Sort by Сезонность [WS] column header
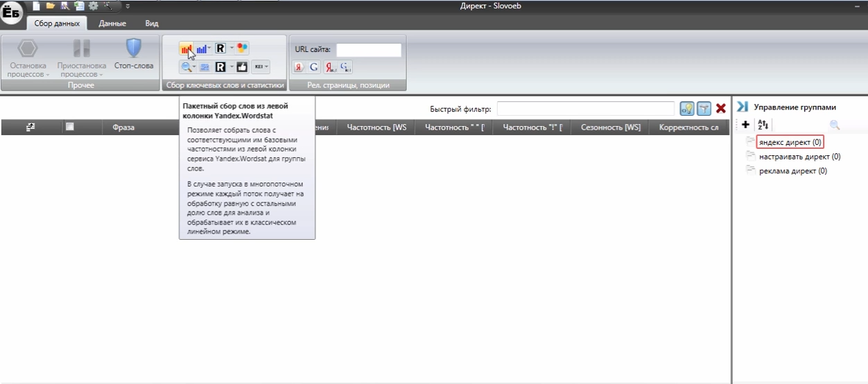868x384 pixels. [611, 128]
